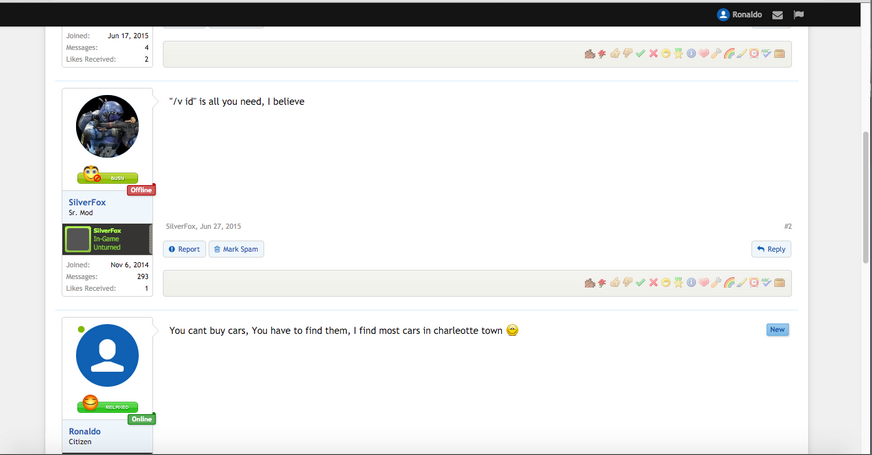Give SilverFox's post the gold star rating

pos(678,283)
